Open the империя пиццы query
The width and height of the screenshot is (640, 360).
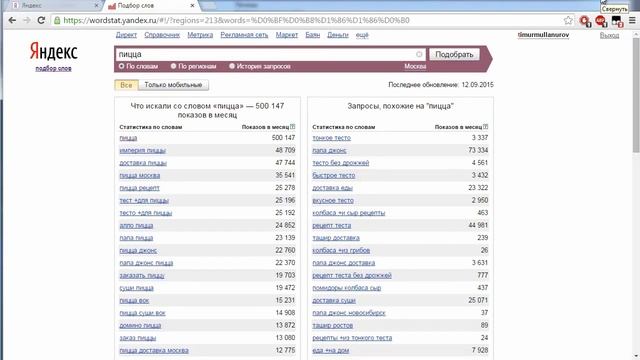[142, 150]
